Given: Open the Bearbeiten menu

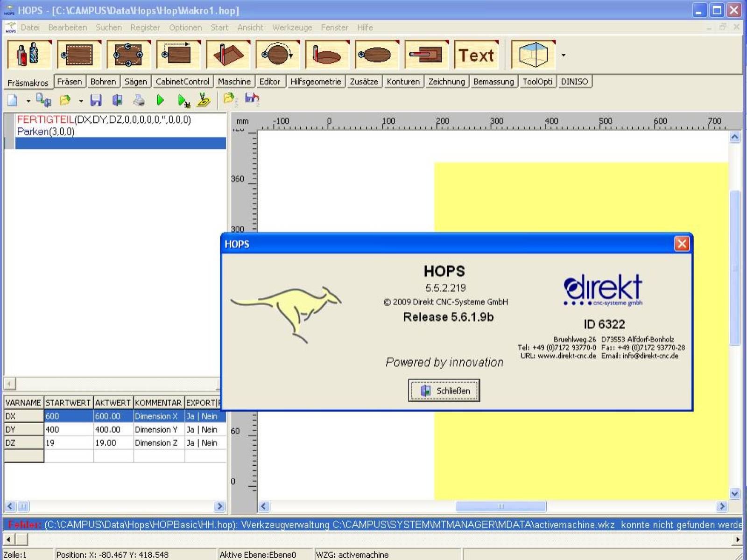Looking at the screenshot, I should 67,28.
